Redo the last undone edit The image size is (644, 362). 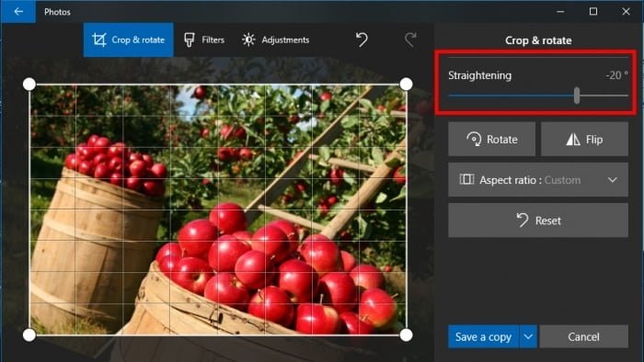click(410, 40)
